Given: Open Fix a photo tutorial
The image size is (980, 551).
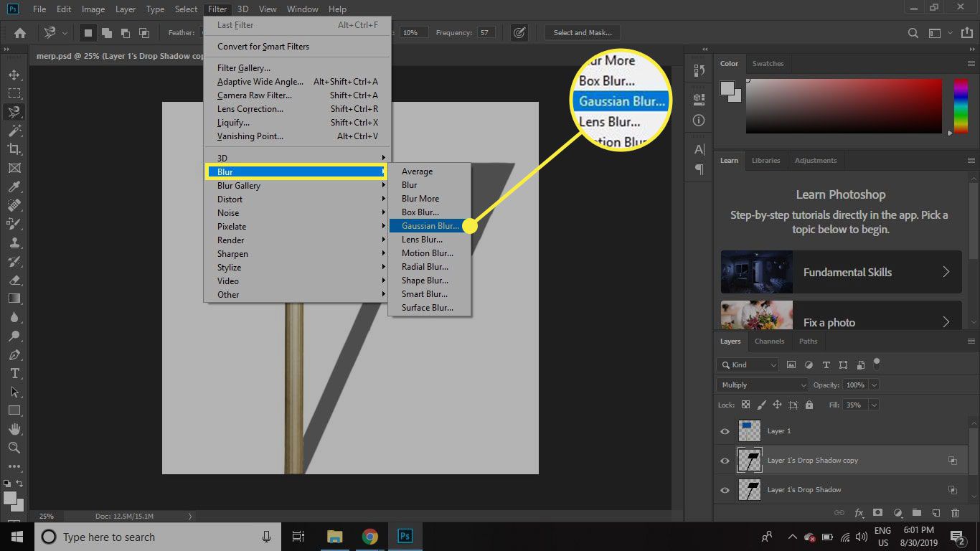Looking at the screenshot, I should click(841, 315).
